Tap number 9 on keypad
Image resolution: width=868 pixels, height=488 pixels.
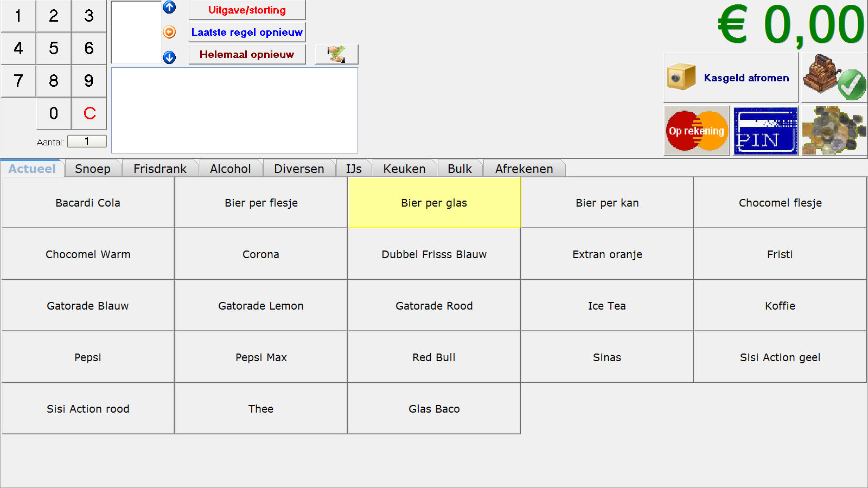point(89,81)
